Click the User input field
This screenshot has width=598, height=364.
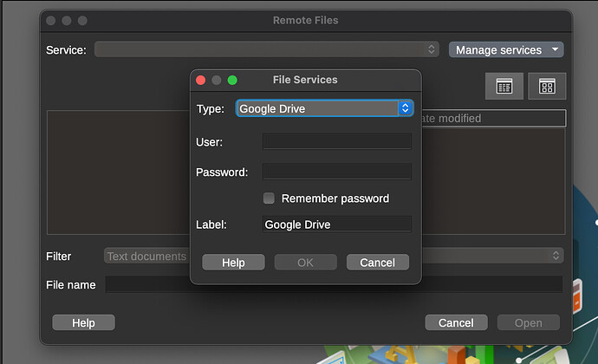coord(337,141)
